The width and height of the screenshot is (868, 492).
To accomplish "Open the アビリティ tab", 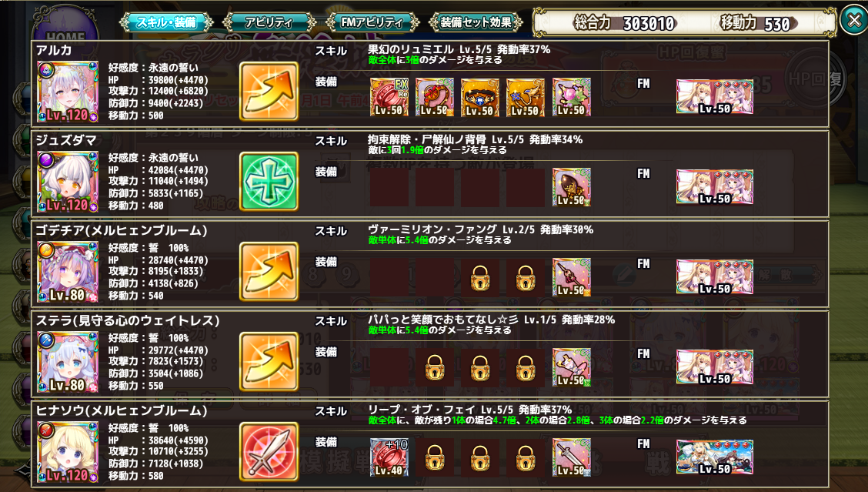I will (x=269, y=22).
